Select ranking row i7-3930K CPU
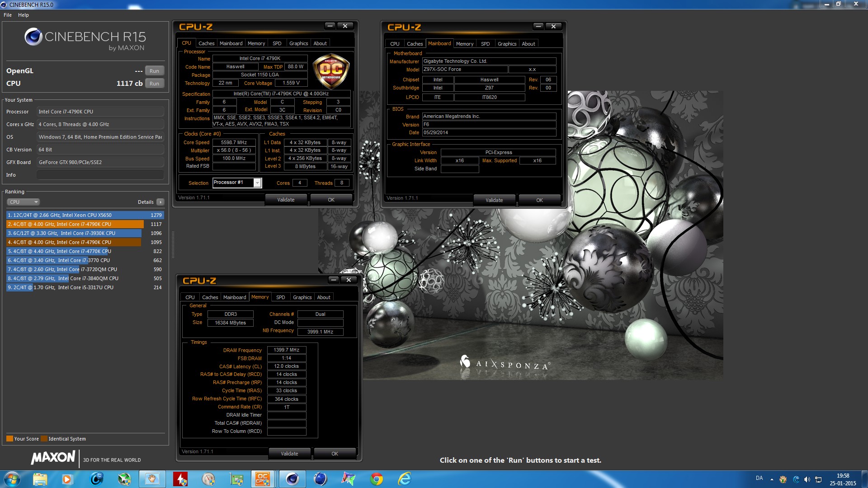Viewport: 868px width, 488px height. tap(85, 233)
